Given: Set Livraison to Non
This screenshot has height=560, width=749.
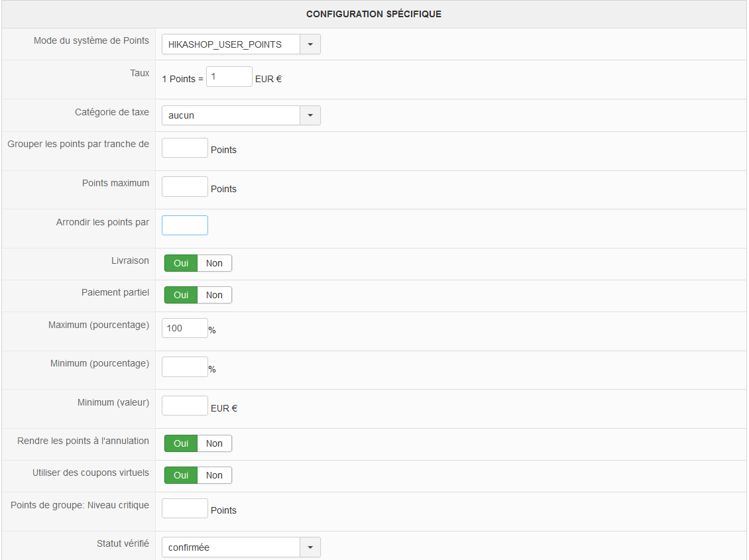Looking at the screenshot, I should click(214, 263).
